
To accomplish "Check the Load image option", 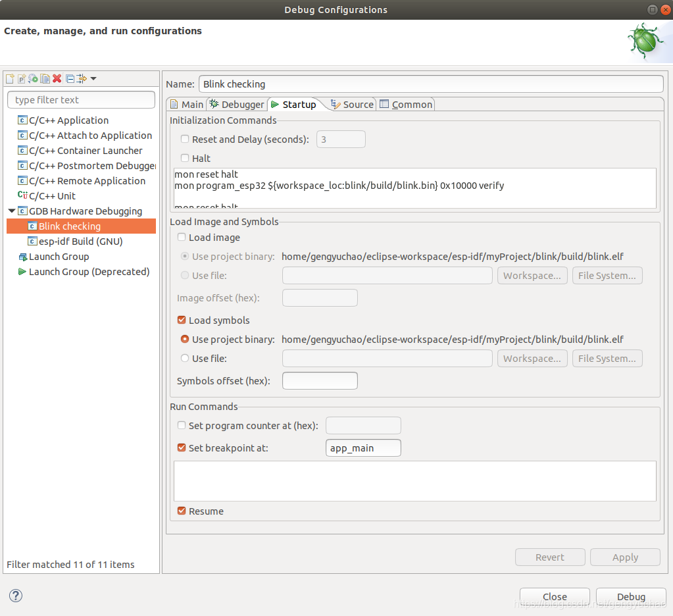I will click(182, 237).
